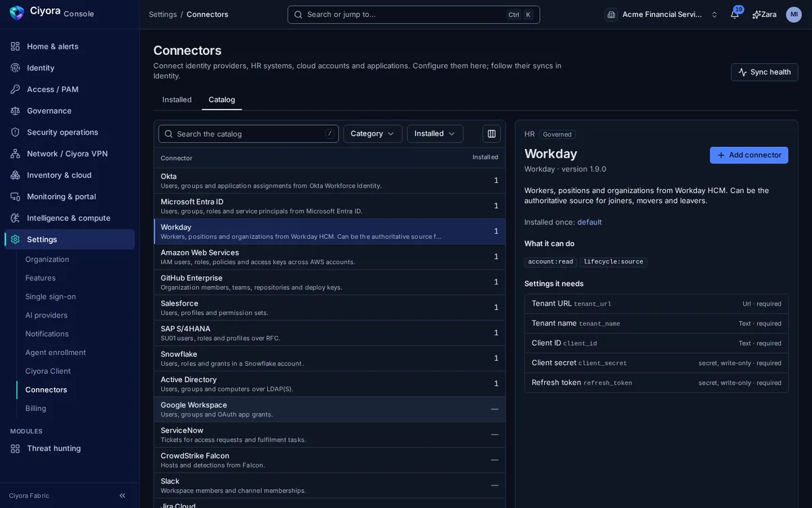Select the Amazon Web Services row
This screenshot has width=812, height=508.
tap(330, 257)
